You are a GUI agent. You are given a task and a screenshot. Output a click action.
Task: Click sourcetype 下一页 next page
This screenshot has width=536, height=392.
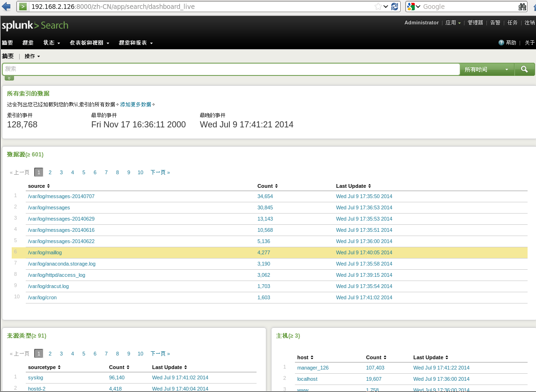[x=160, y=354]
